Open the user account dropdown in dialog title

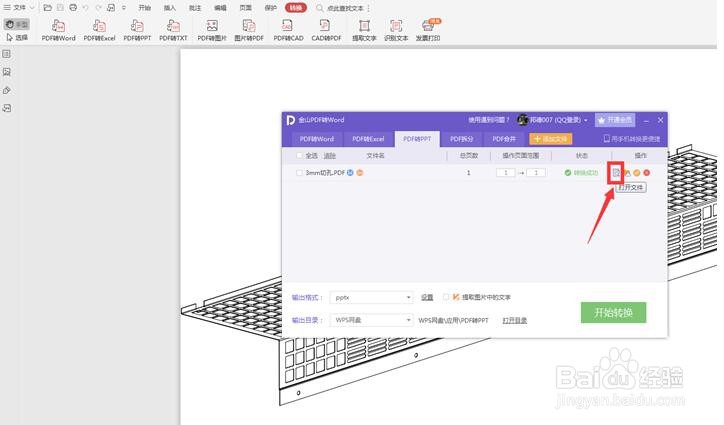pyautogui.click(x=553, y=120)
